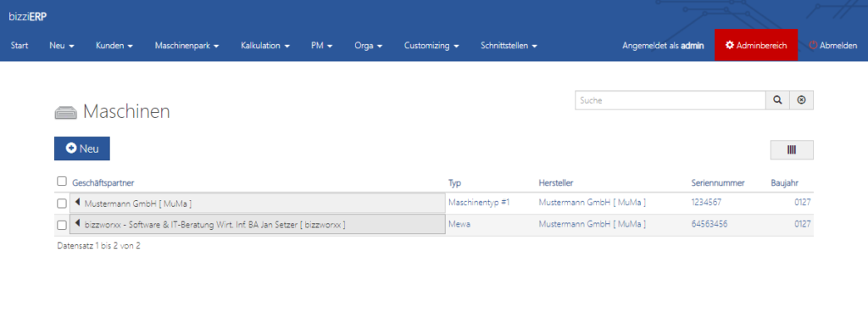868x313 pixels.
Task: Click the bizziERP logo
Action: click(28, 17)
